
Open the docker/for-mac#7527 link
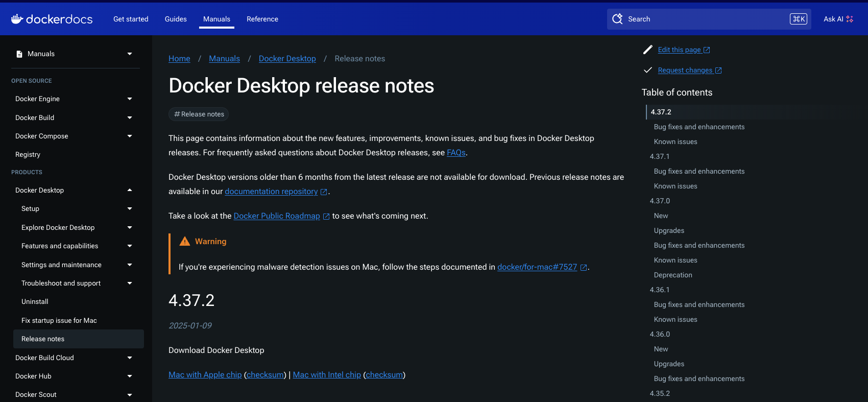pyautogui.click(x=537, y=267)
